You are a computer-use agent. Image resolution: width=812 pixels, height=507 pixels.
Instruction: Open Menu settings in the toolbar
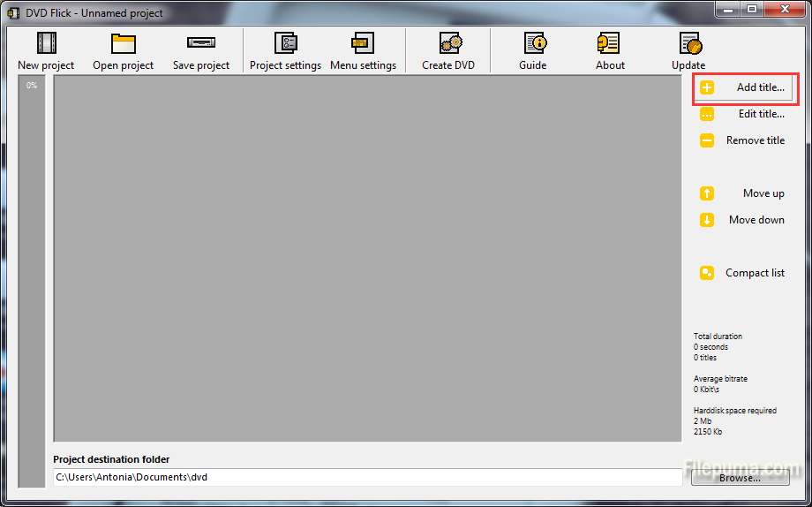tap(363, 43)
